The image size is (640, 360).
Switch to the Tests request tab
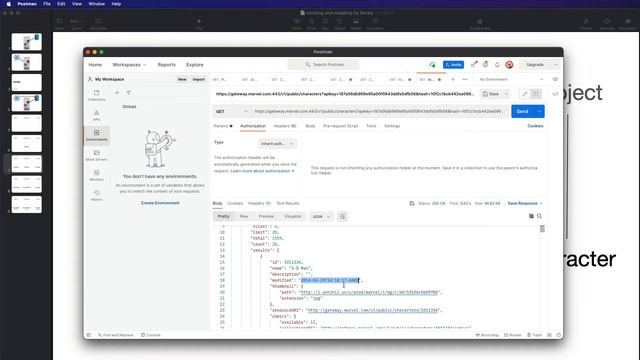[x=371, y=126]
